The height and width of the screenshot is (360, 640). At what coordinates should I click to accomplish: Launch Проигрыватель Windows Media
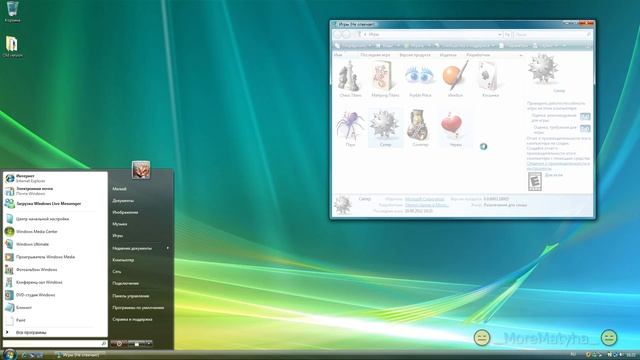pyautogui.click(x=55, y=257)
